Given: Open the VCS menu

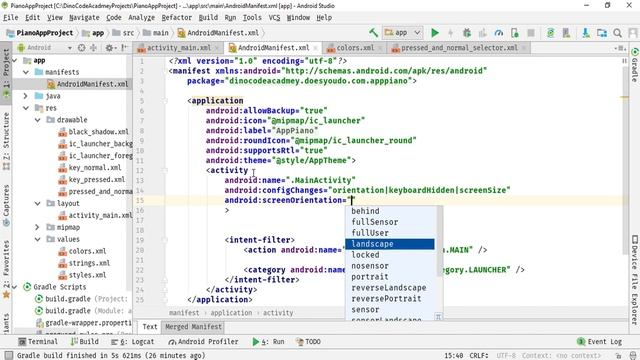Looking at the screenshot, I should point(274,18).
